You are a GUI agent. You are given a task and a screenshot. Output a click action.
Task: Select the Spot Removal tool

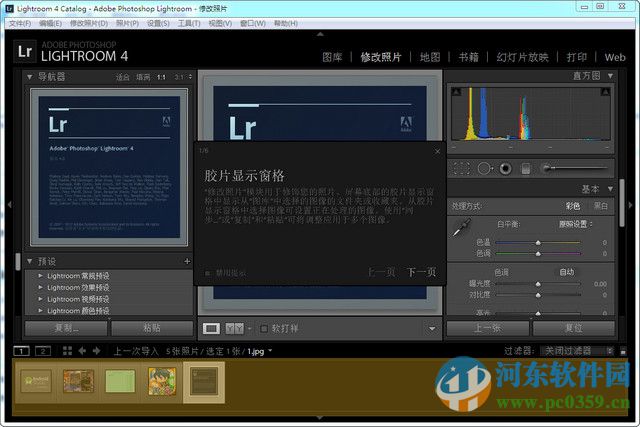click(484, 168)
